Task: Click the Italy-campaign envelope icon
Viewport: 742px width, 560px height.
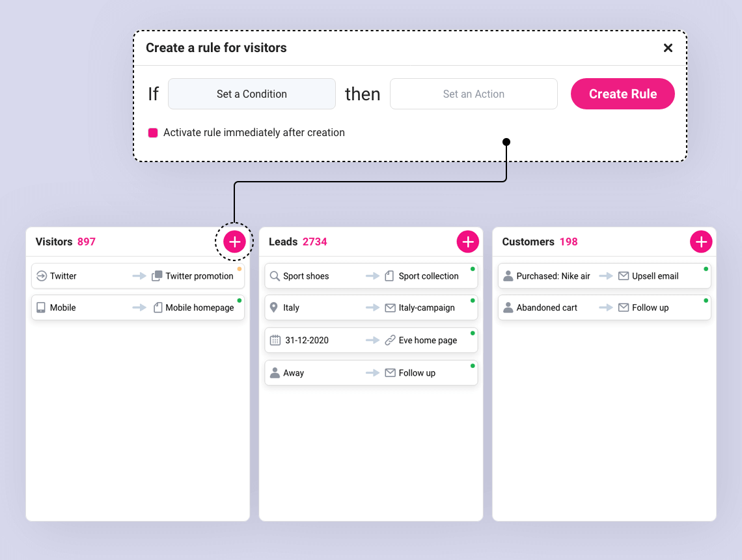Action: 390,308
